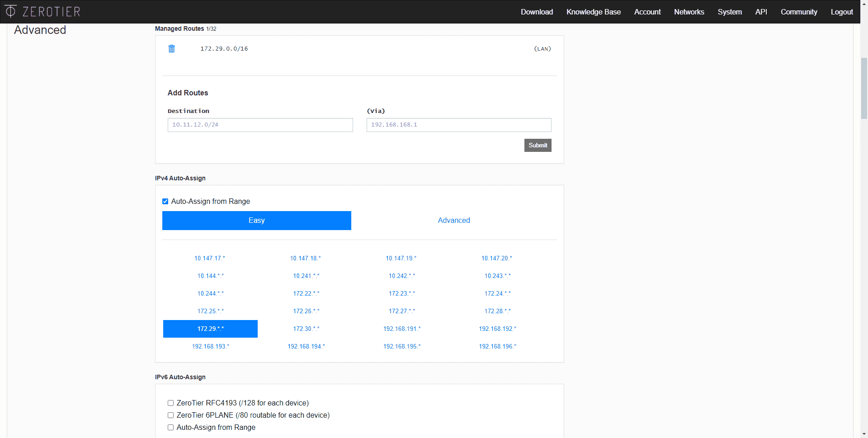Viewport: 868px width, 438px height.
Task: Click the (LAN) route label
Action: click(542, 49)
